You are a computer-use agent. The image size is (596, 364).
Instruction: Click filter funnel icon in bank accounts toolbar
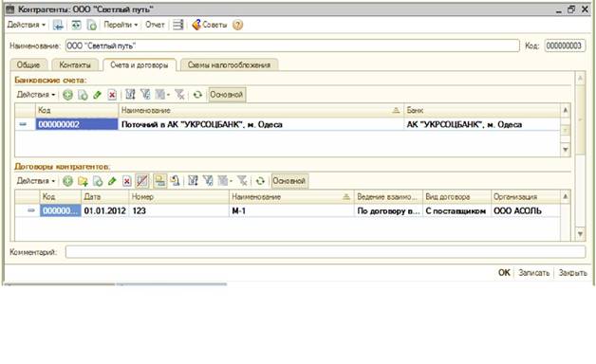coord(145,95)
